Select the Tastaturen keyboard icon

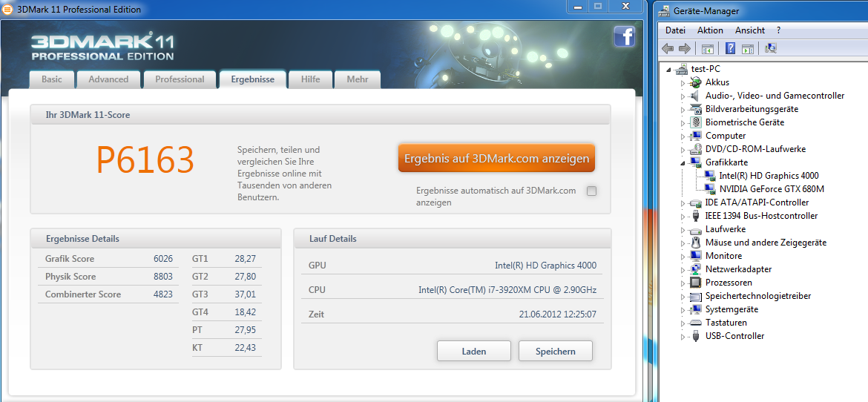(696, 322)
